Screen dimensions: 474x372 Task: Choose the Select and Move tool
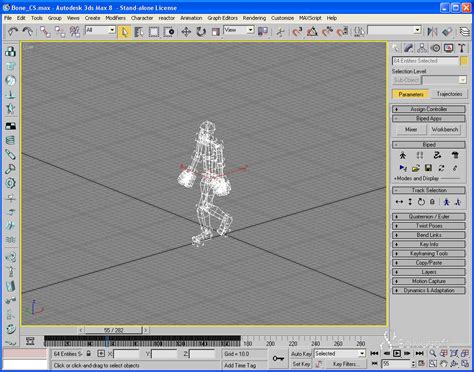click(186, 32)
